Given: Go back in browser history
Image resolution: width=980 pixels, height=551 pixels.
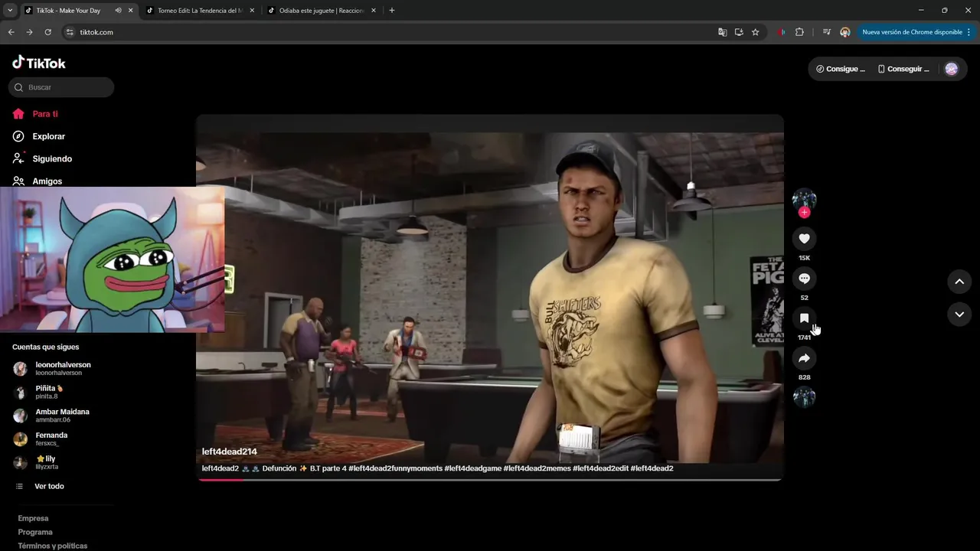Looking at the screenshot, I should 11,32.
